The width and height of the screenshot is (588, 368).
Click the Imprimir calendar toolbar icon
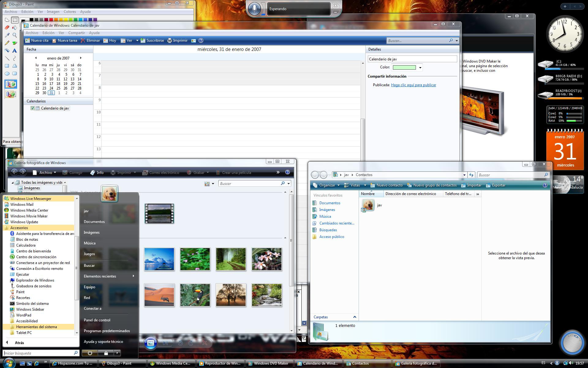pyautogui.click(x=178, y=40)
